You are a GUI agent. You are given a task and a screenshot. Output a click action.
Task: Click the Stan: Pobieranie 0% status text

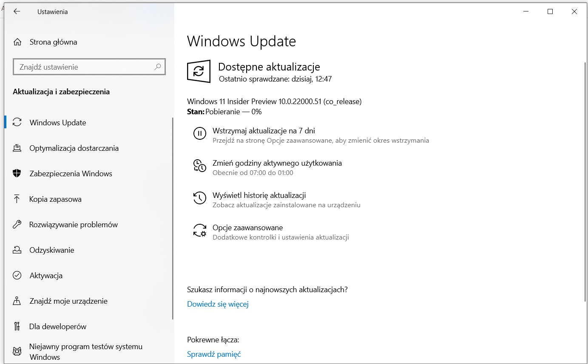pos(224,112)
